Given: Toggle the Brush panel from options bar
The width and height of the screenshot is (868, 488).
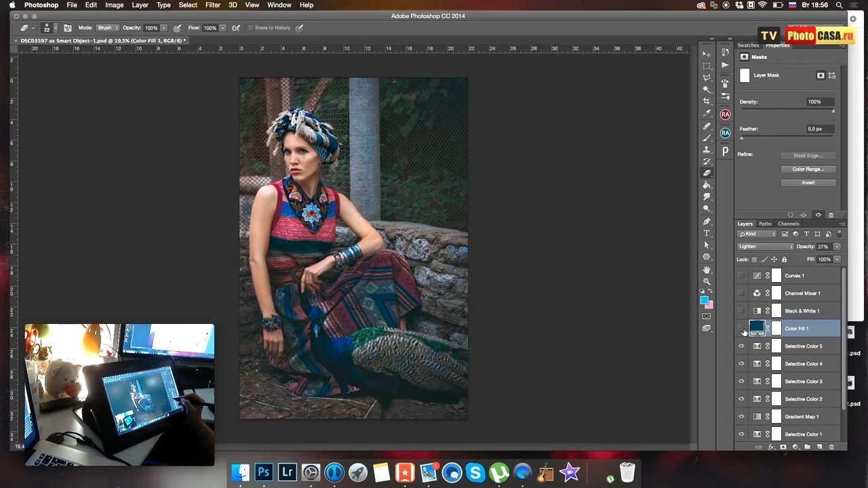Looking at the screenshot, I should pos(68,28).
